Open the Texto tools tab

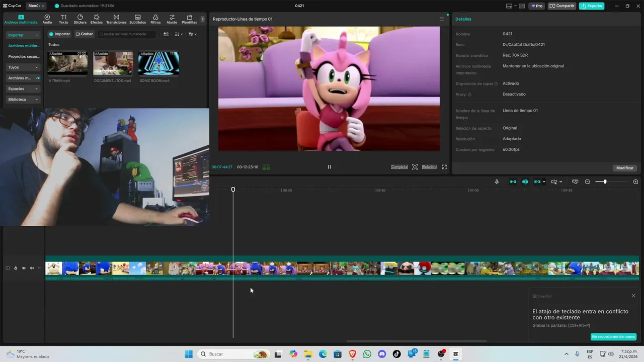pyautogui.click(x=63, y=19)
